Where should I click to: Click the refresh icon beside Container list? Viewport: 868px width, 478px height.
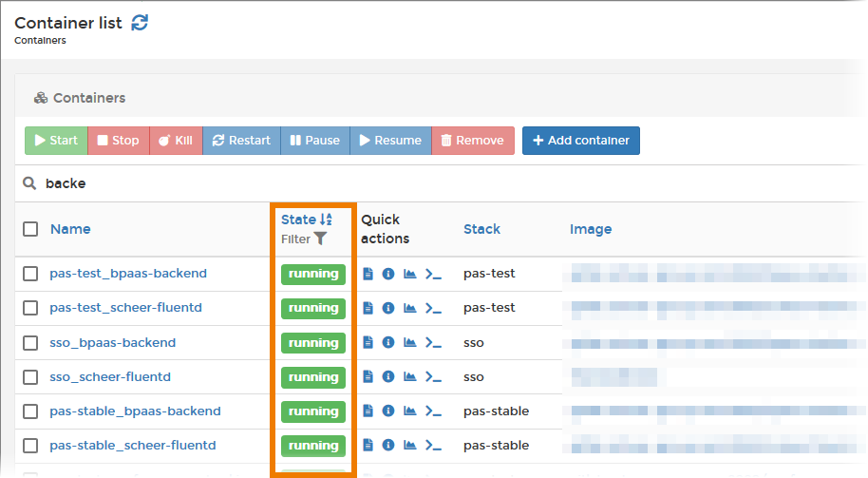(x=140, y=23)
